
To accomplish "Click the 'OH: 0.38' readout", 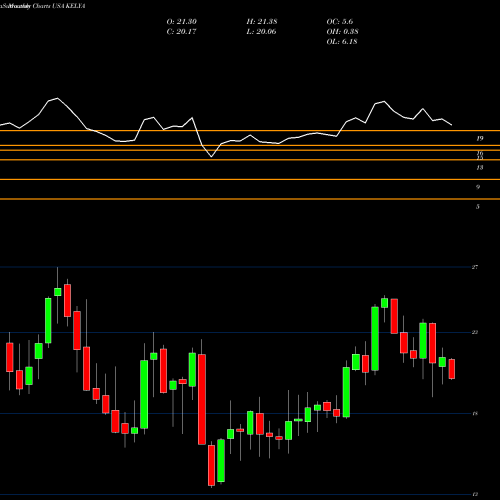I will (342, 32).
